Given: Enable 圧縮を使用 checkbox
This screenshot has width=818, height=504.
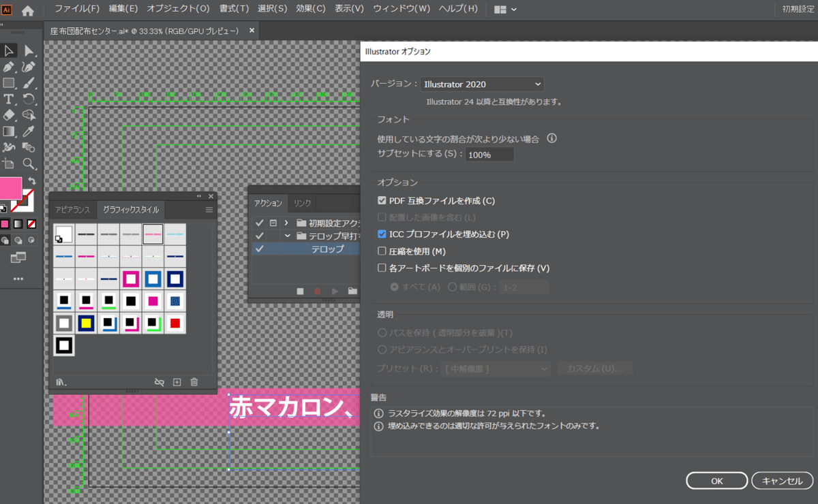Looking at the screenshot, I should [x=382, y=251].
